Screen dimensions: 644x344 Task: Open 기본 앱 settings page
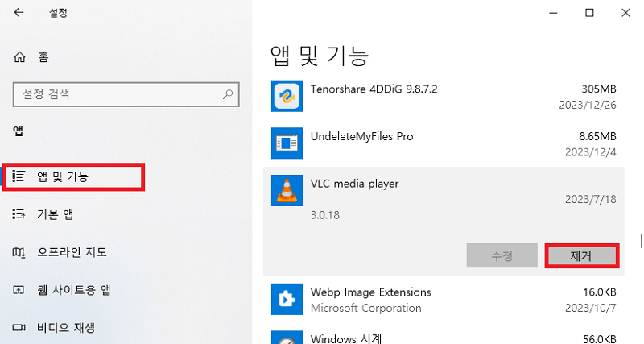click(55, 214)
